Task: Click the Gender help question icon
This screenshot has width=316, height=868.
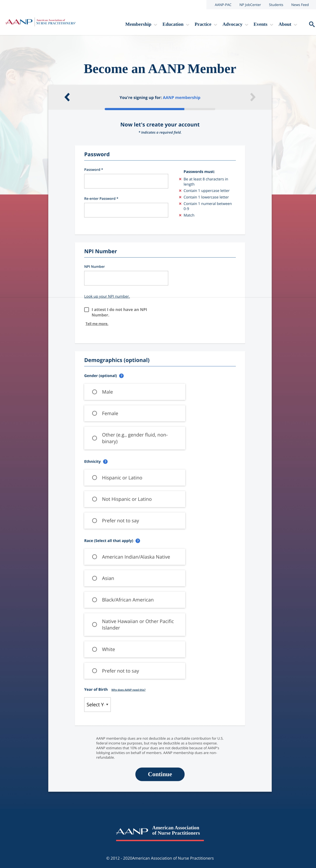Action: pyautogui.click(x=121, y=376)
